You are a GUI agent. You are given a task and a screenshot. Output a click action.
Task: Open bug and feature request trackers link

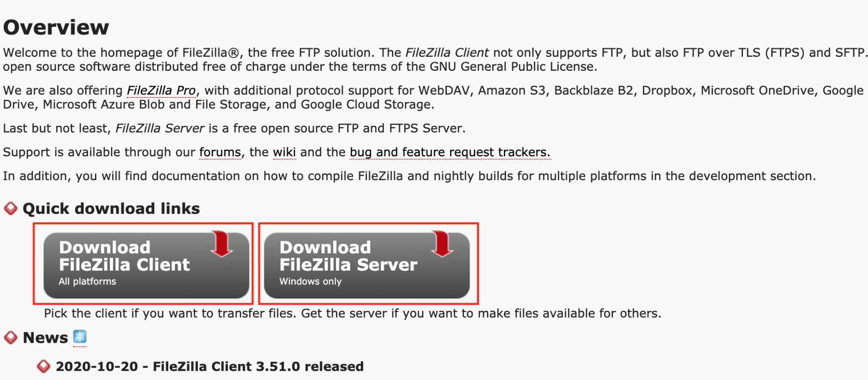click(x=450, y=152)
